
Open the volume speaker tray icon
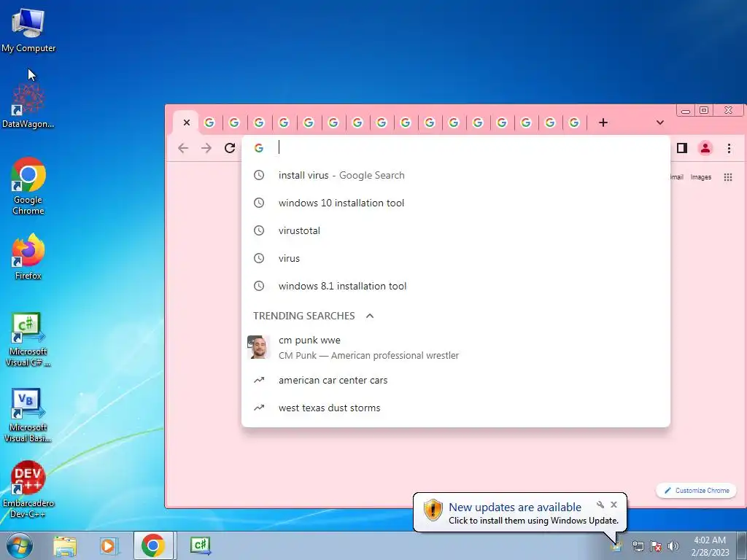click(x=673, y=546)
